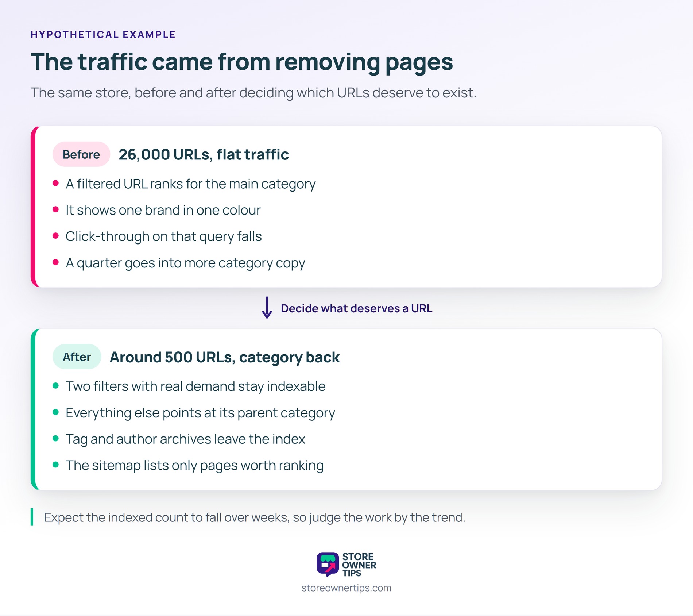Select 'It shows one brand in one colour'
The height and width of the screenshot is (616, 693).
[163, 210]
